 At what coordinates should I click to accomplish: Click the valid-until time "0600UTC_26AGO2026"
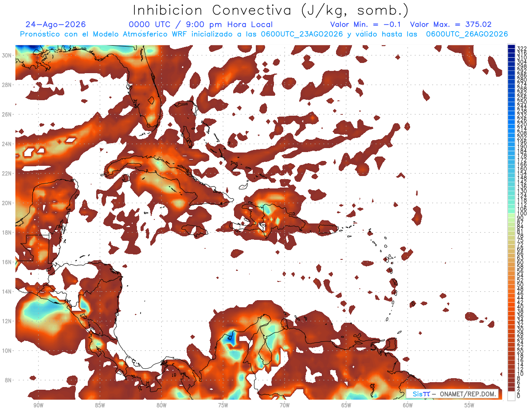coord(466,34)
